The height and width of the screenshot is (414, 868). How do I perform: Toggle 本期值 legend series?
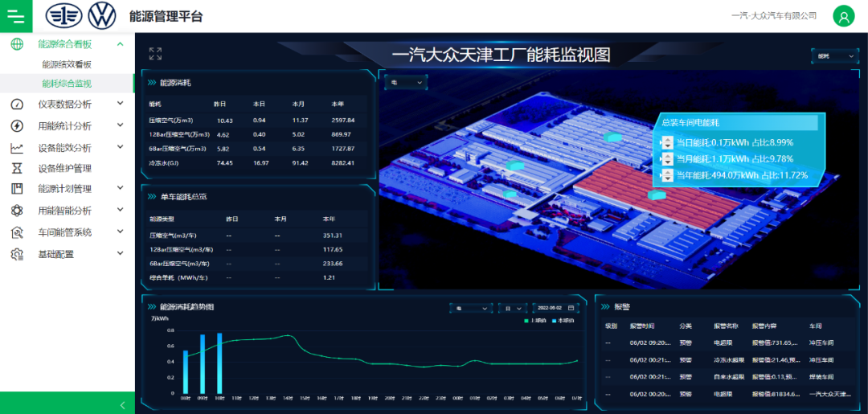click(x=563, y=321)
